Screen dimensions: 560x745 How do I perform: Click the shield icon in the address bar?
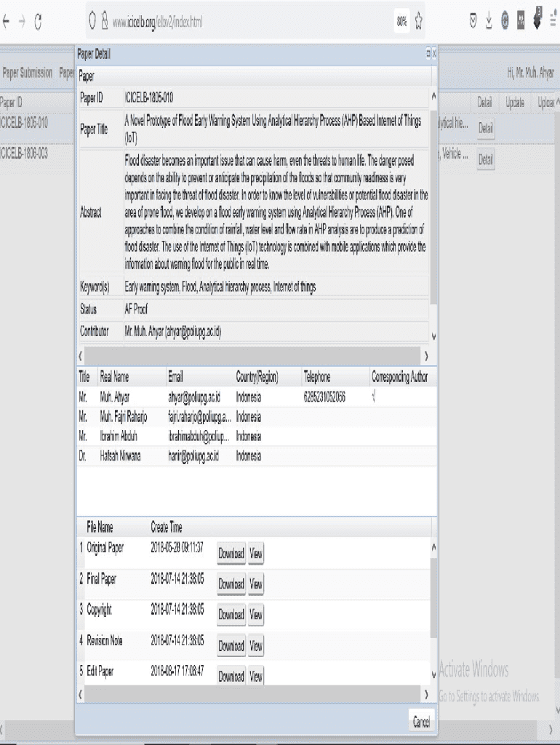(93, 23)
